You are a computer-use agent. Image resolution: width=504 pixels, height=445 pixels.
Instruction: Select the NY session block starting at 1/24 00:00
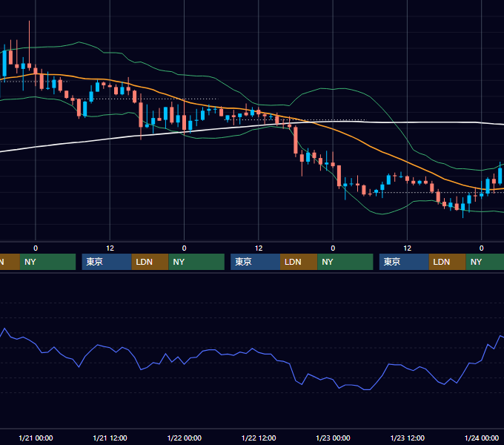click(x=485, y=262)
